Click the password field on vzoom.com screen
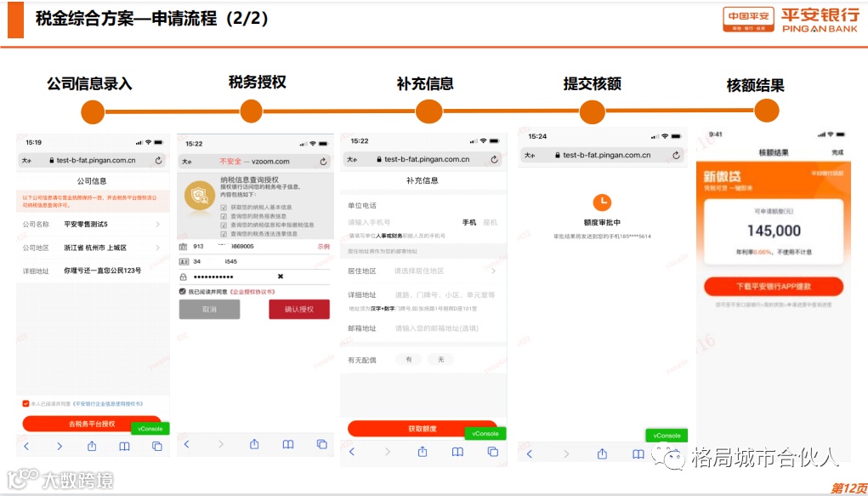This screenshot has width=868, height=496. 254,277
